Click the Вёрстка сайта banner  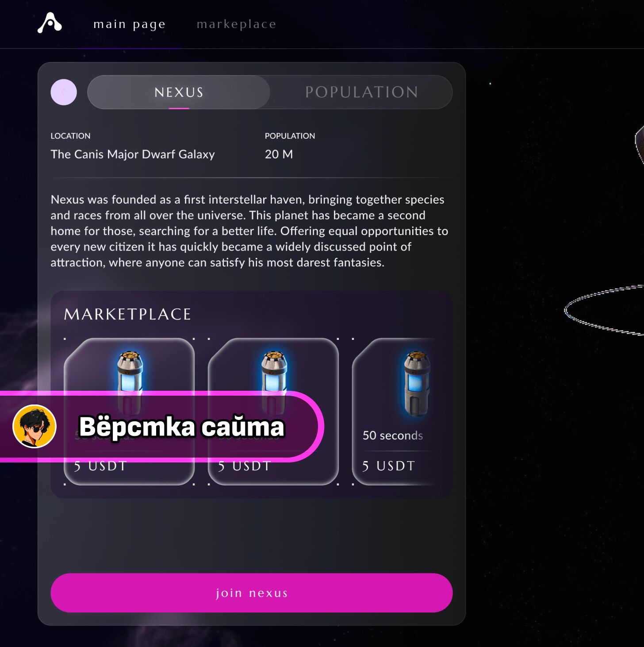pyautogui.click(x=161, y=427)
